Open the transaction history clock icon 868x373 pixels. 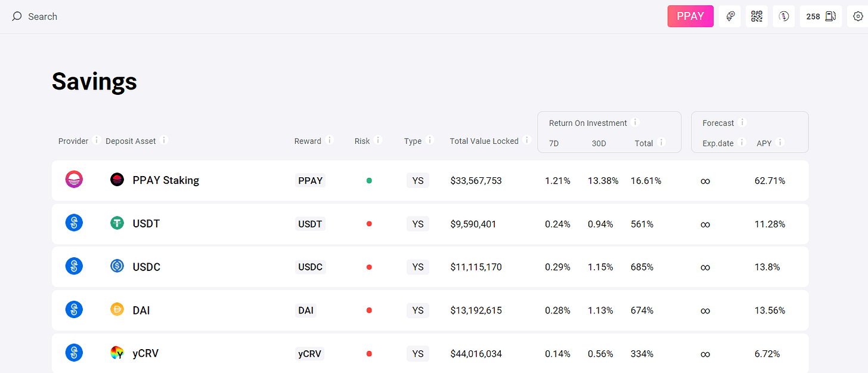[783, 16]
